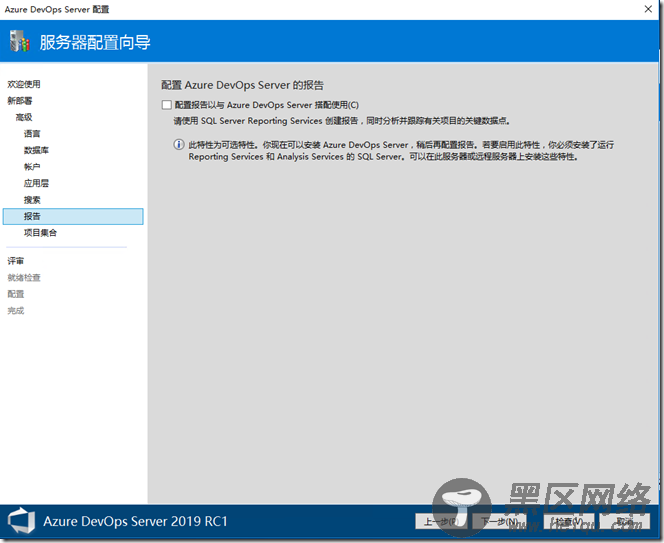Select the highlighted 报告 step

click(x=73, y=216)
